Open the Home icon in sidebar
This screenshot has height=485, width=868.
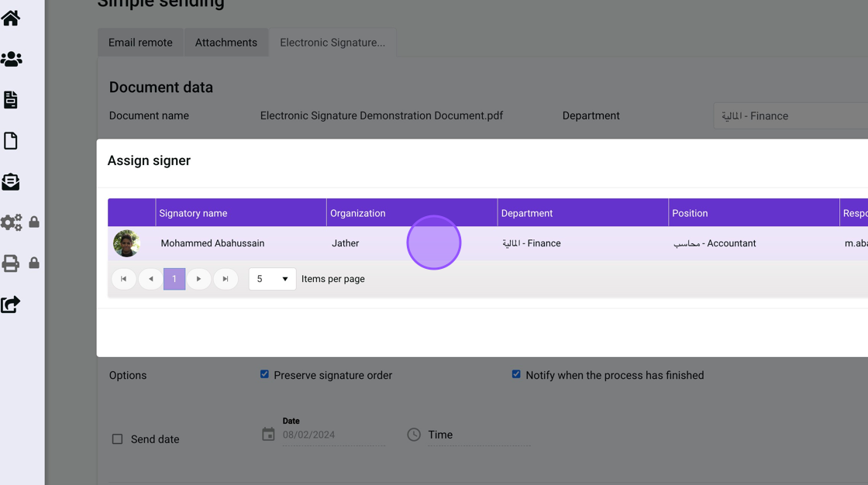tap(11, 18)
